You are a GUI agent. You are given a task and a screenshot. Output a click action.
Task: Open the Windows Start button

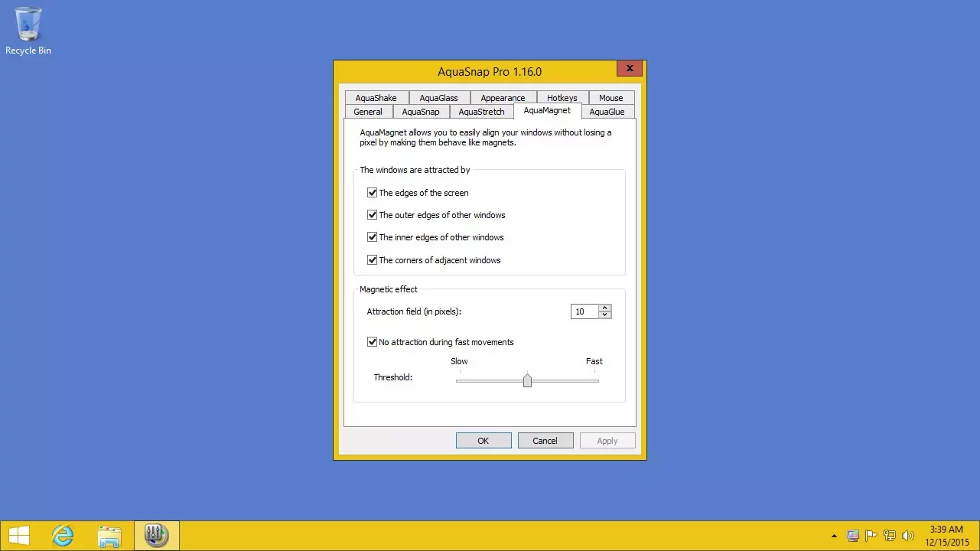(x=19, y=536)
